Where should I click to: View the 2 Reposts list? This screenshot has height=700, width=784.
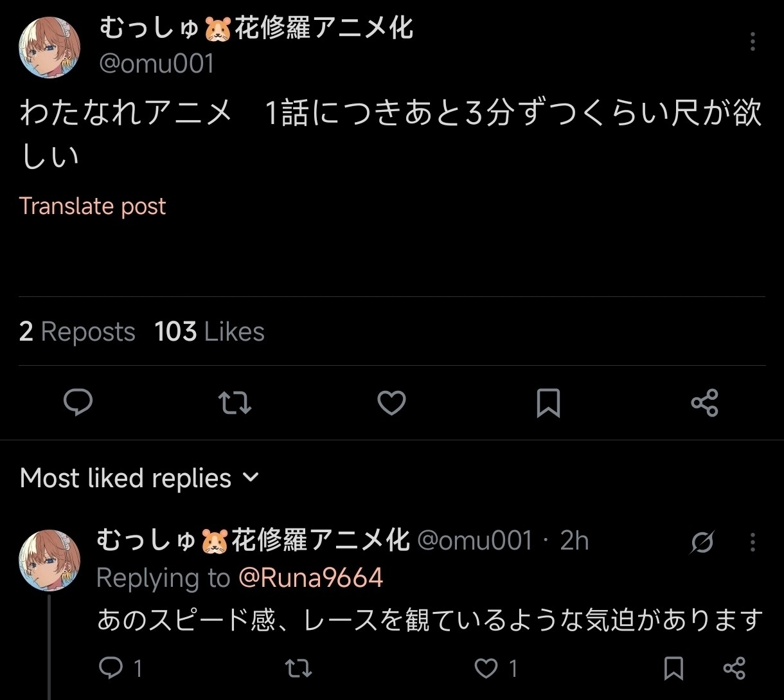[x=77, y=332]
